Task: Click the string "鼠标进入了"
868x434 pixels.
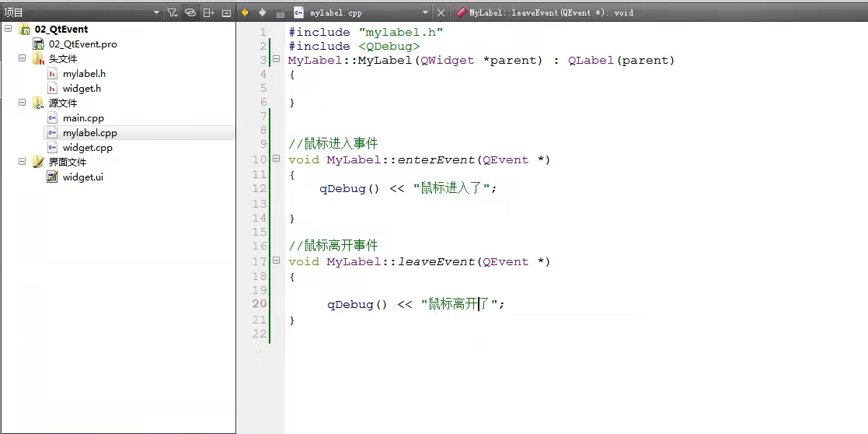Action: [451, 188]
